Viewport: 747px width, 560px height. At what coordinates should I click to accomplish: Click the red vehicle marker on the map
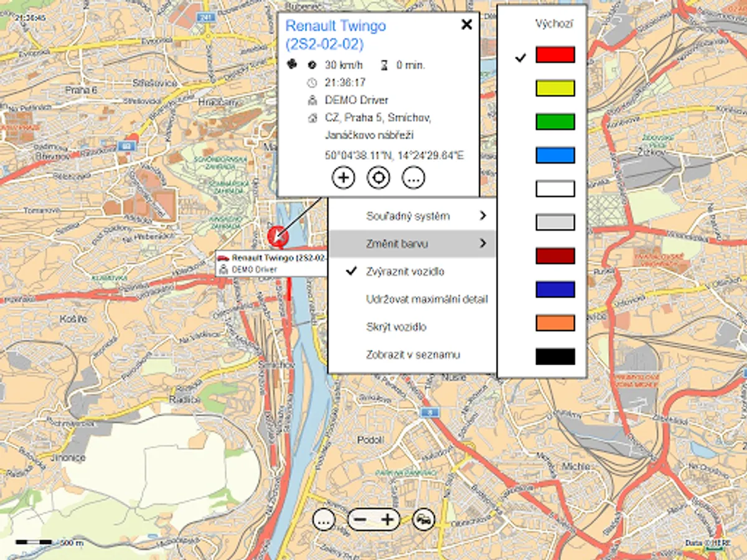click(277, 236)
